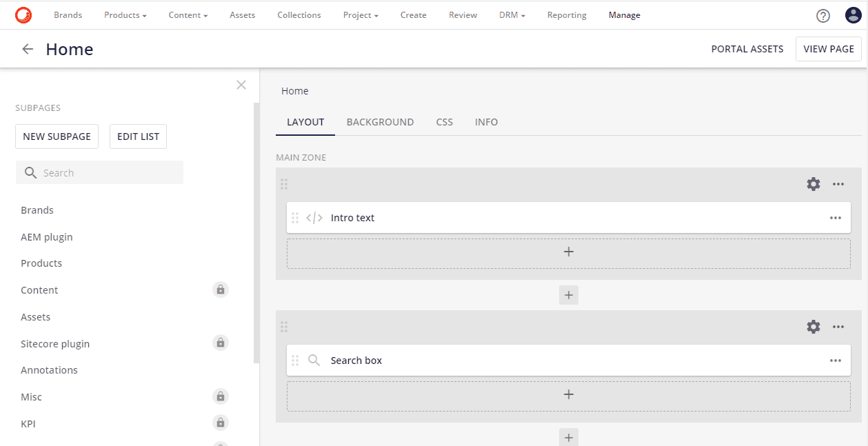Click the magnifier icon in the subpages search field
868x446 pixels.
click(30, 173)
